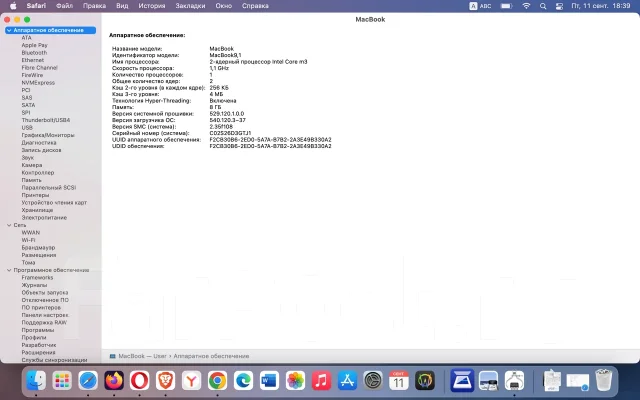This screenshot has height=400, width=640.
Task: Click the Wi-Fi status icon
Action: tap(527, 6)
